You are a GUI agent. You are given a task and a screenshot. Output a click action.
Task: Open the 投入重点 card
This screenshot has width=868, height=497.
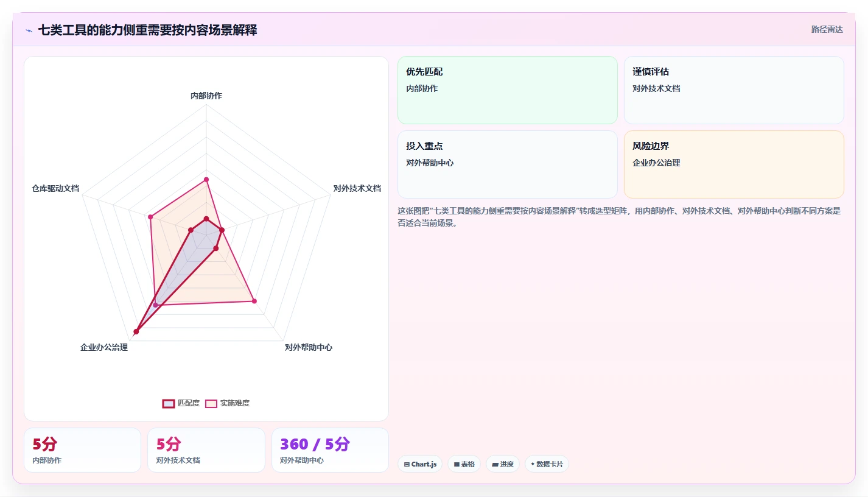click(x=508, y=164)
